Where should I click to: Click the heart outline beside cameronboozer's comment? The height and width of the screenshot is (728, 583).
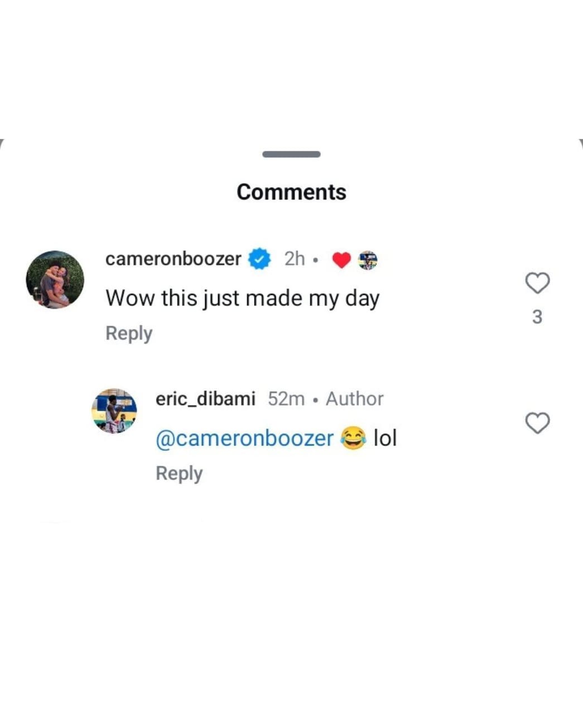click(x=537, y=283)
